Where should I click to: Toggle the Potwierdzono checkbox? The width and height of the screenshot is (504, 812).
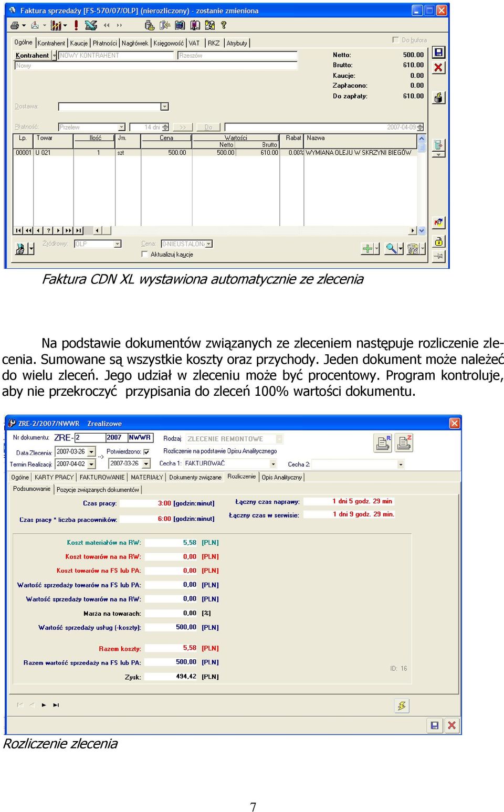pos(146,451)
